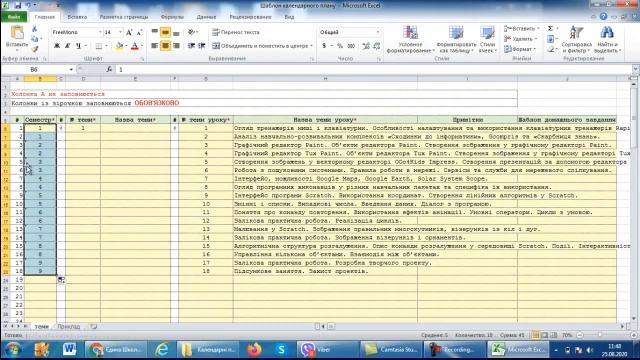The height and width of the screenshot is (360, 640).
Task: Click the zoom slider in status bar
Action: coord(600,335)
